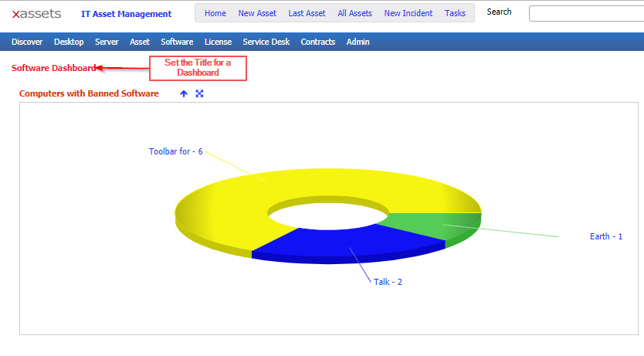
Task: Click the IT Asset Management heading
Action: [127, 14]
